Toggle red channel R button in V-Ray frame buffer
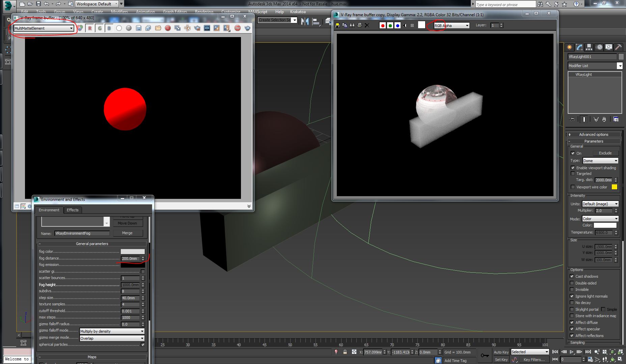Viewport: 626px width, 364px height. pyautogui.click(x=90, y=28)
